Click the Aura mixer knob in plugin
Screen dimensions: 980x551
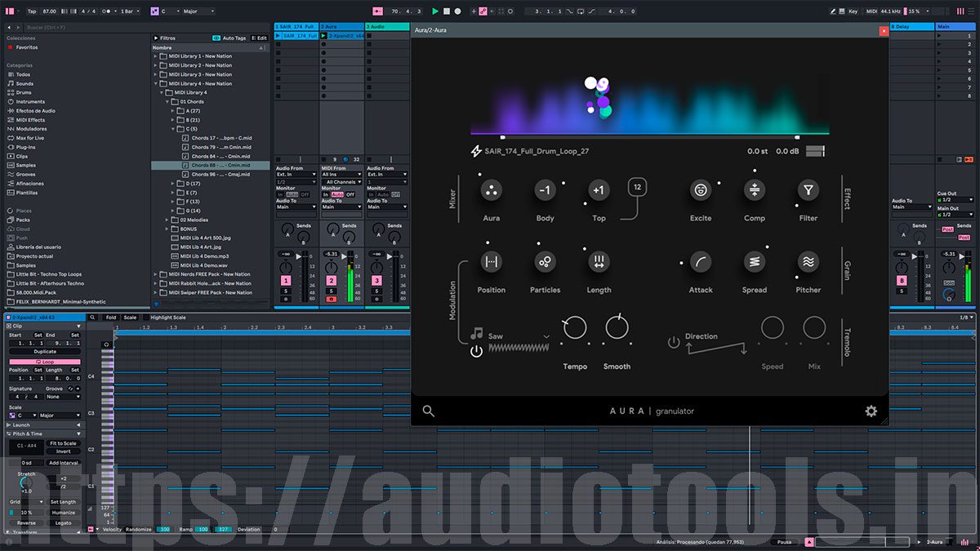(492, 190)
